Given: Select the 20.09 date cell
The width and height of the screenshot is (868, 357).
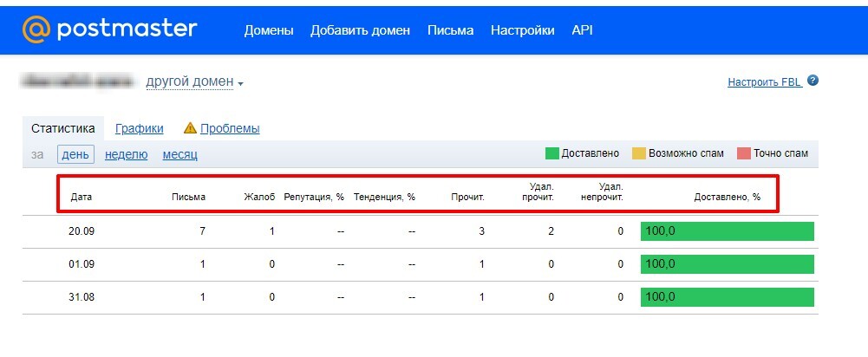Looking at the screenshot, I should coord(82,231).
